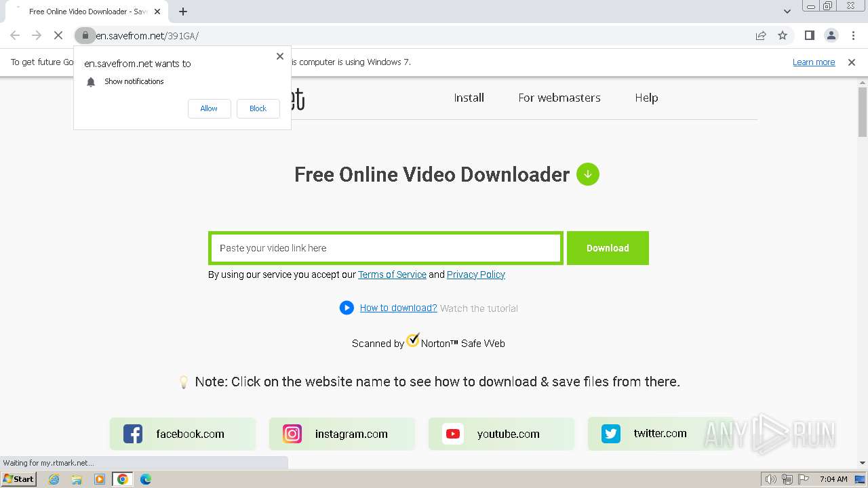The image size is (868, 488).
Task: Open media player from taskbar
Action: tap(100, 479)
